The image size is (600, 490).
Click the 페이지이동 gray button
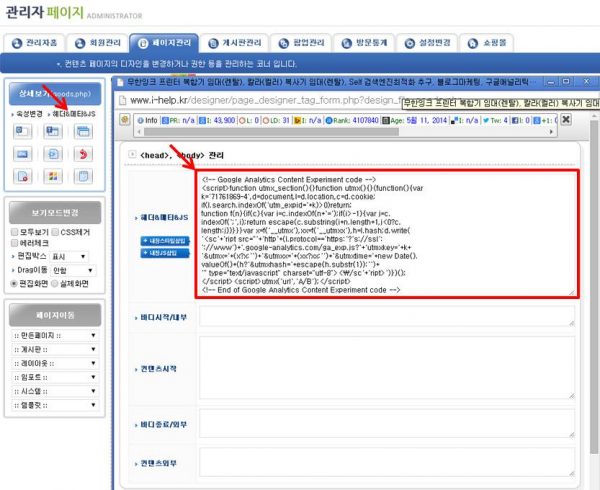pos(55,315)
